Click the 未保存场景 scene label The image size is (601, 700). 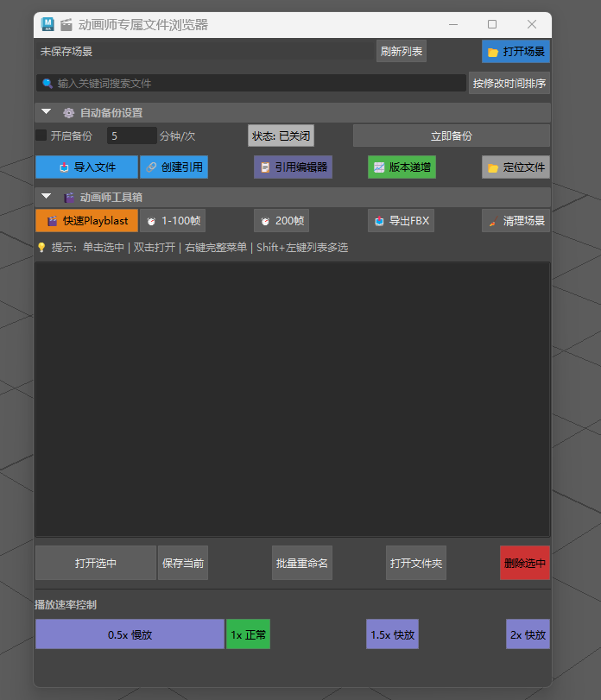click(66, 51)
